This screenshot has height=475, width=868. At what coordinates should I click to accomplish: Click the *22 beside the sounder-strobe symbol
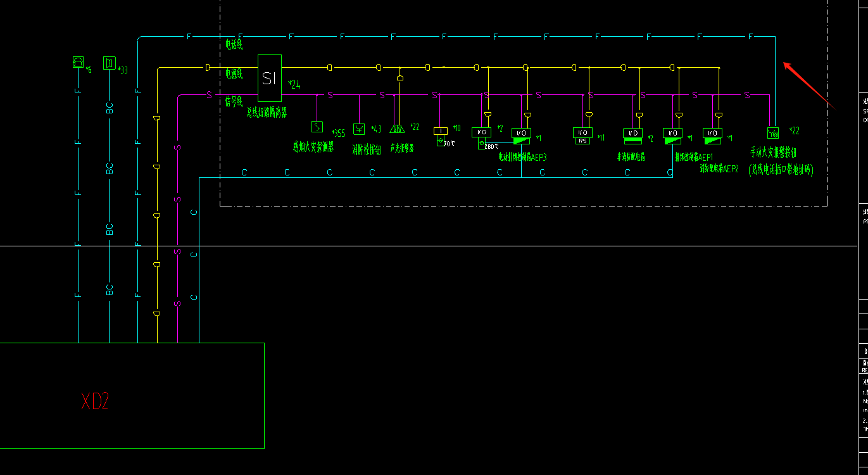415,127
